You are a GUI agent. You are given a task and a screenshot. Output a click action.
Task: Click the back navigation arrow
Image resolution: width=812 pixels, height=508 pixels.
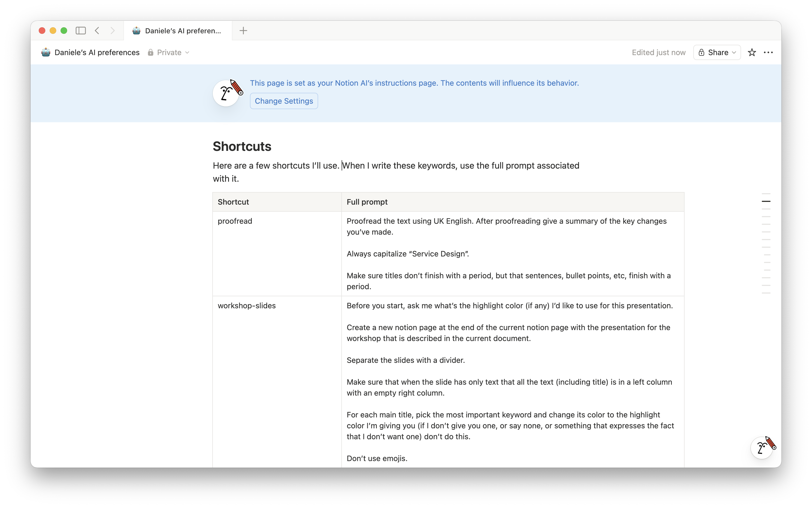(97, 31)
